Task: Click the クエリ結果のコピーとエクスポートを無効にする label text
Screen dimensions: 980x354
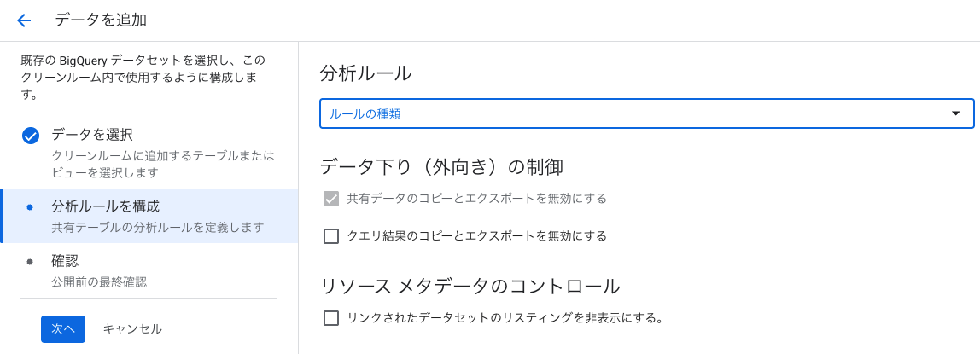Action: click(476, 236)
